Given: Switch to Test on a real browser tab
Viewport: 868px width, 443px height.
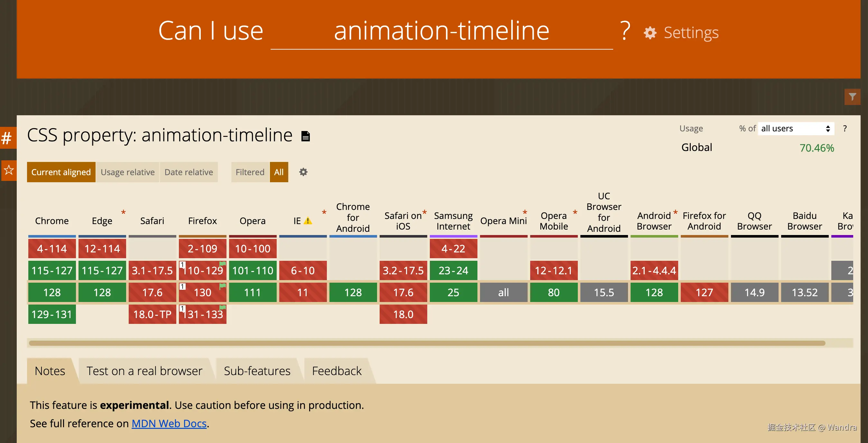Looking at the screenshot, I should 144,371.
